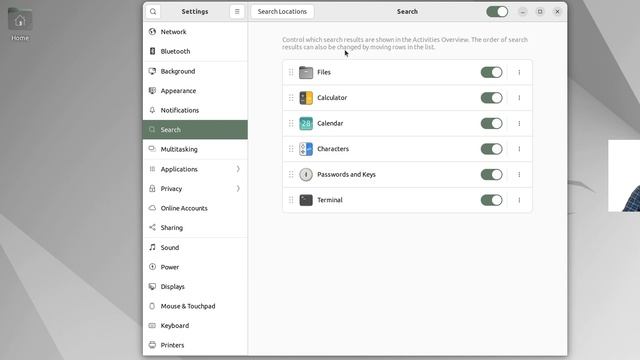This screenshot has width=640, height=360.
Task: Select Multitasking in the sidebar
Action: point(195,149)
